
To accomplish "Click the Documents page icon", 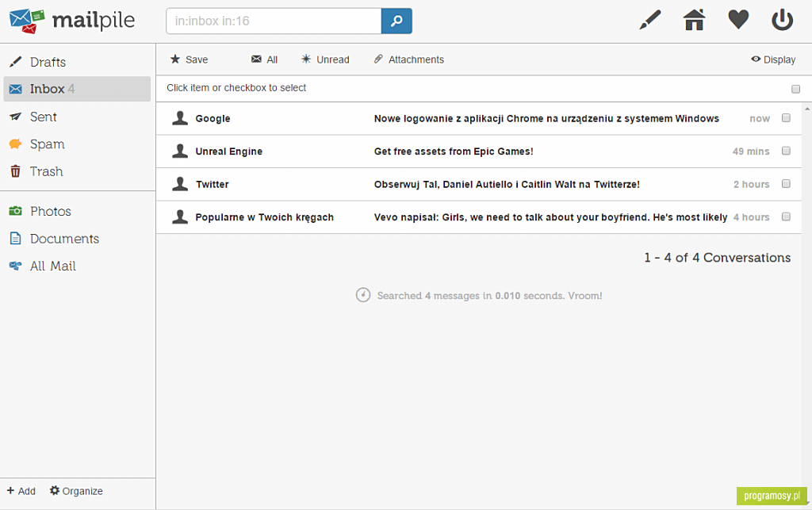I will pos(16,238).
